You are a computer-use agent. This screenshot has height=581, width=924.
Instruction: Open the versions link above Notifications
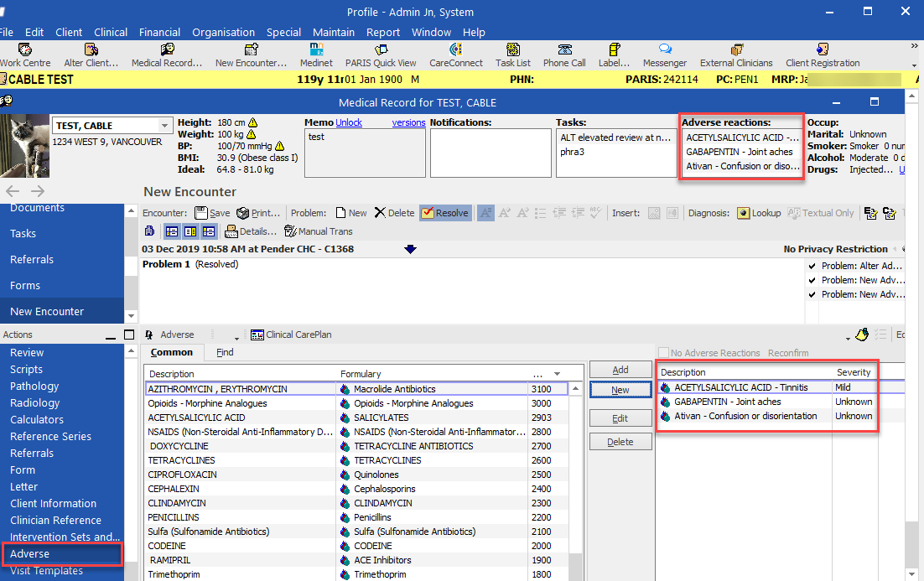pos(408,122)
